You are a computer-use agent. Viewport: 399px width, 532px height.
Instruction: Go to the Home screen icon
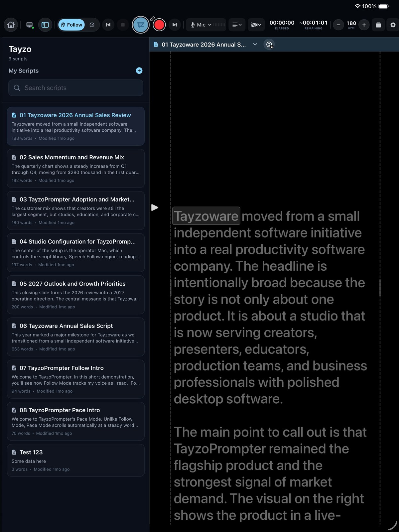click(11, 25)
